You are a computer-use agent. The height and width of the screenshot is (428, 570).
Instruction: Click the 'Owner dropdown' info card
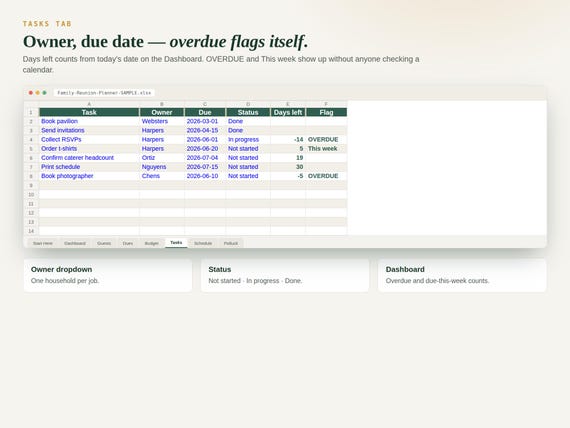tap(108, 275)
